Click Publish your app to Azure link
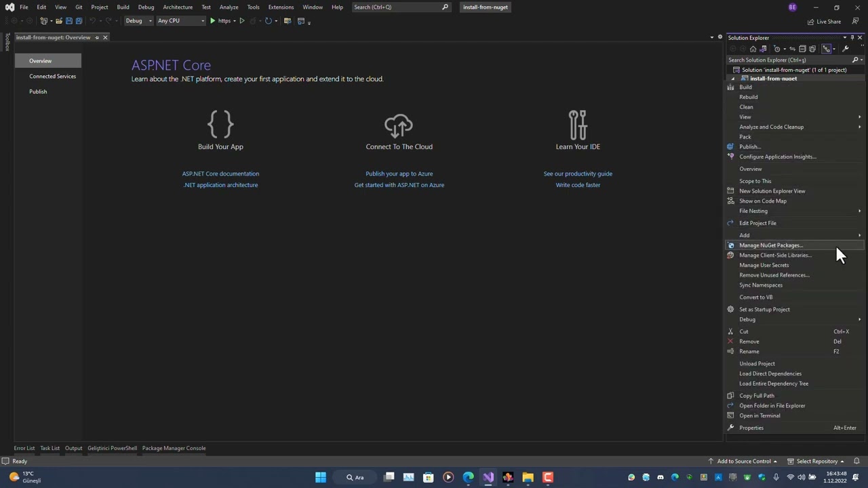The height and width of the screenshot is (488, 868). coord(399,174)
